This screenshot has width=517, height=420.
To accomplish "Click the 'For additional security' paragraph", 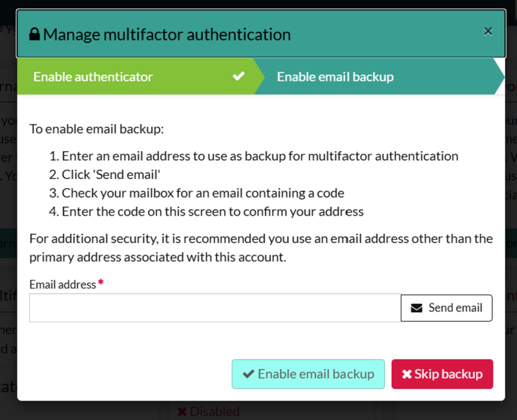I will (261, 248).
